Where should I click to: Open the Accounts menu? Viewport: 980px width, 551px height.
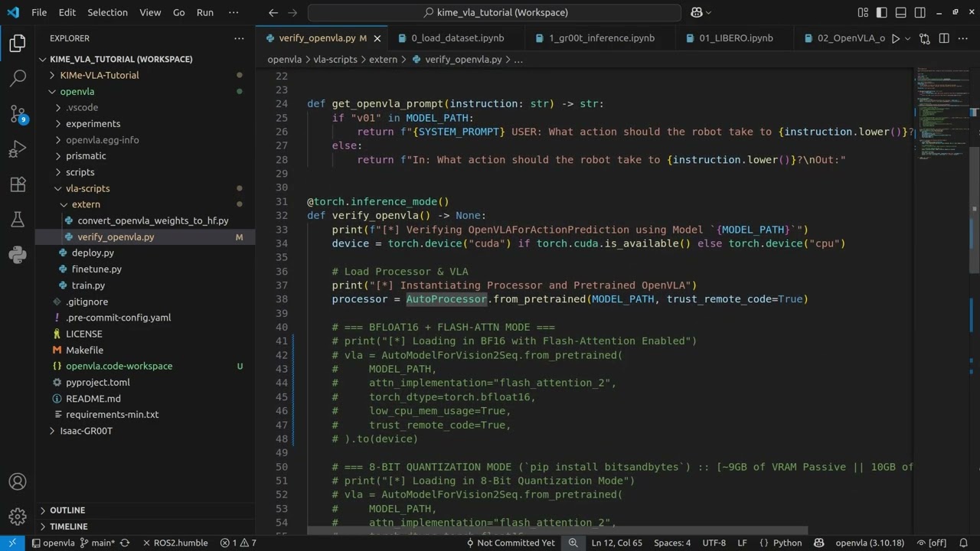coord(18,482)
